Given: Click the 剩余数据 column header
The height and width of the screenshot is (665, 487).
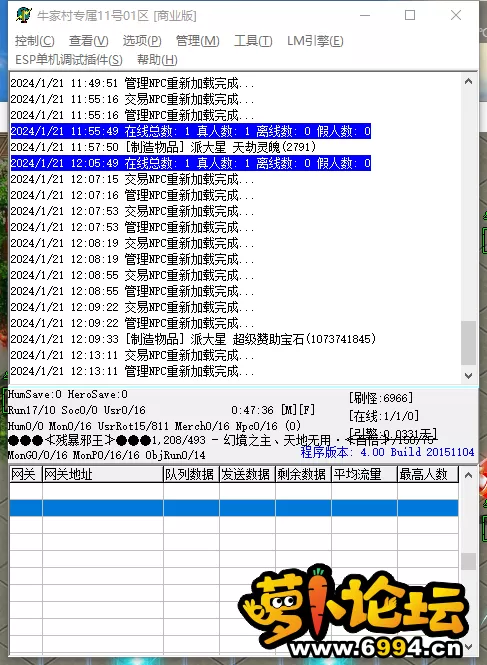Looking at the screenshot, I should coord(303,474).
